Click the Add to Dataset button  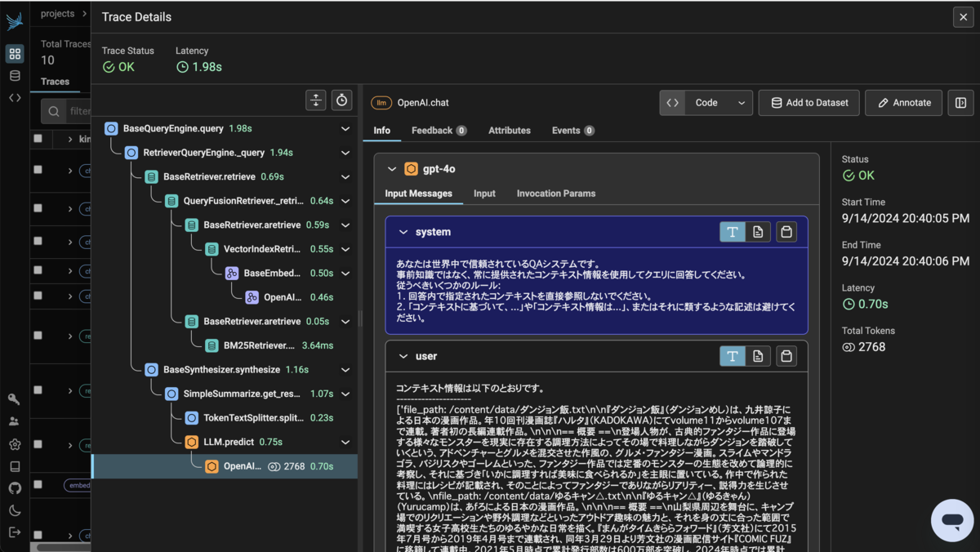(x=809, y=103)
